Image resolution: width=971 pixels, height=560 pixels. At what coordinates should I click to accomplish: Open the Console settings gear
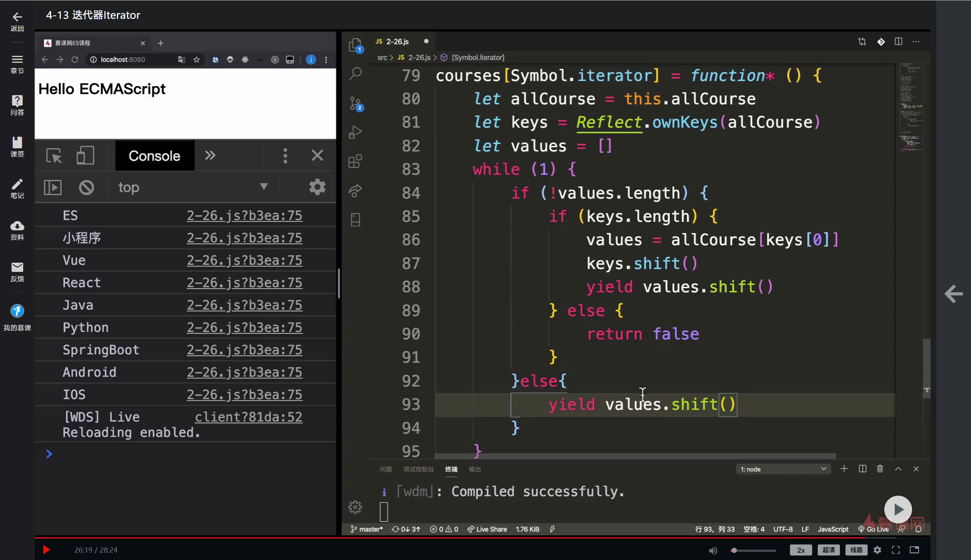pyautogui.click(x=317, y=187)
